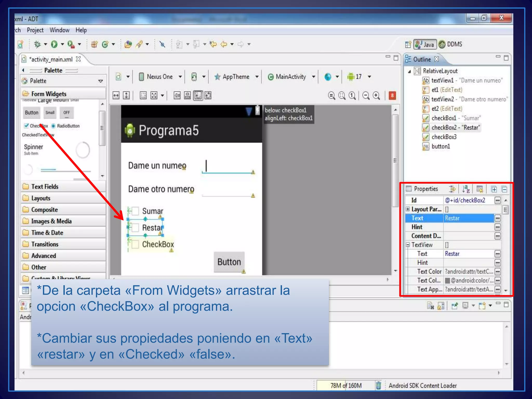Zoom out on the layout canvas

366,96
